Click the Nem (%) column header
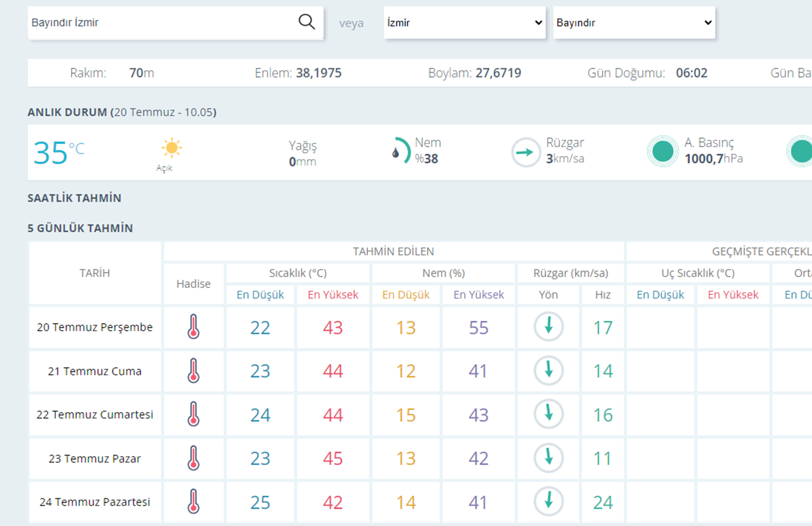 click(x=443, y=273)
